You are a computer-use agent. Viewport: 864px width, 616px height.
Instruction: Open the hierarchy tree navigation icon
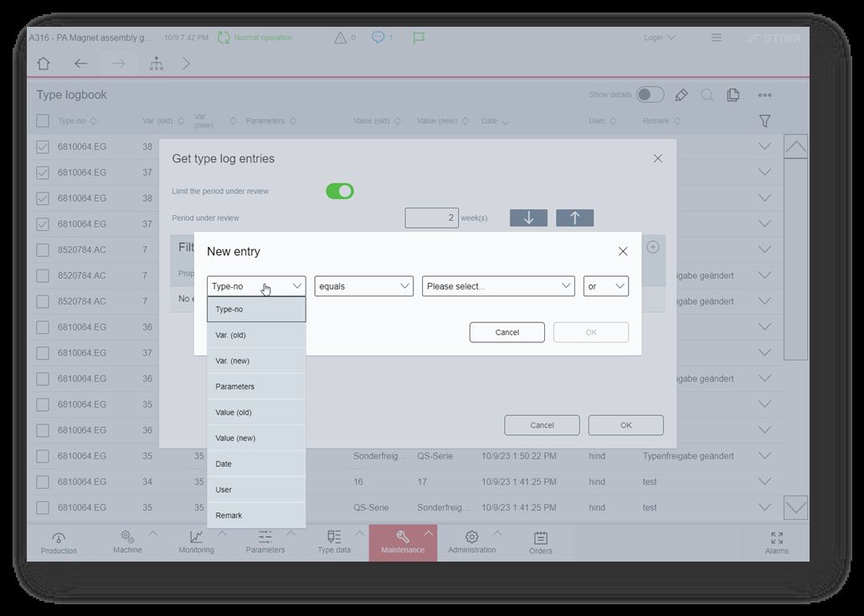pyautogui.click(x=157, y=64)
